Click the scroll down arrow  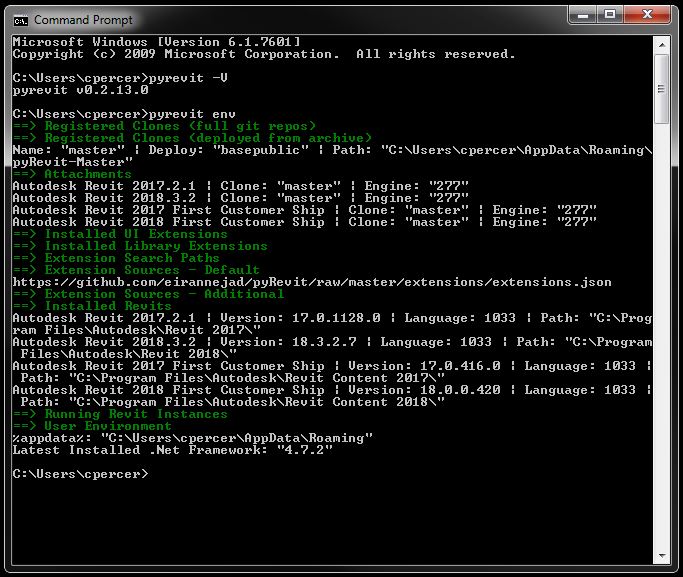point(662,555)
